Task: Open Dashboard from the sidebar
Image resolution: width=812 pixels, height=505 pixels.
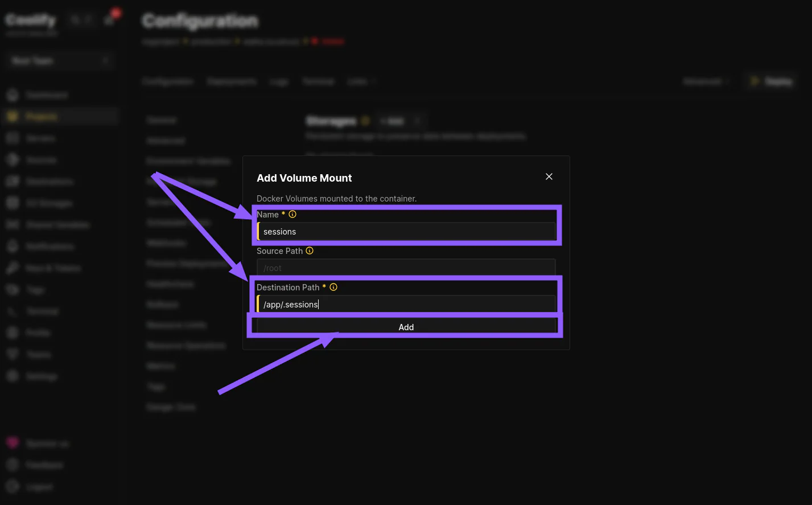Action: (x=46, y=95)
